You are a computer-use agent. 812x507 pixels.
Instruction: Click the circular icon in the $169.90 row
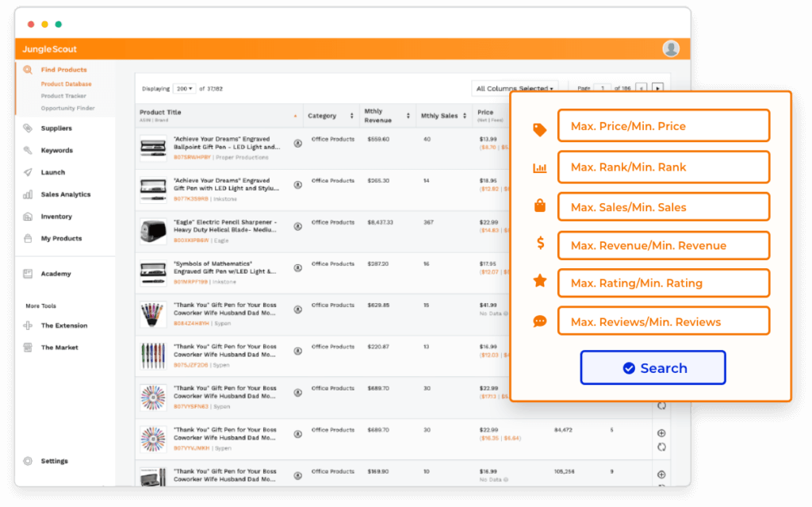coord(298,475)
